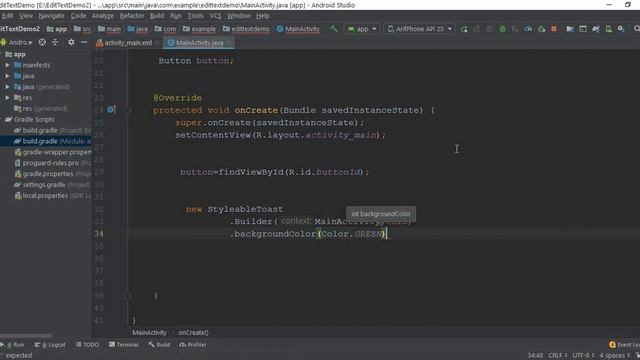Click the onCreate() breadcrumb below editor

193,333
